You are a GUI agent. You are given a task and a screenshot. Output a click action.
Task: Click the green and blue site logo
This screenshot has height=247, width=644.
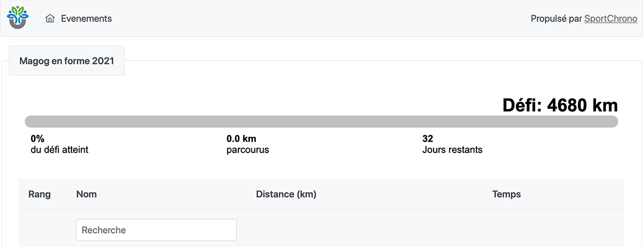click(x=18, y=18)
